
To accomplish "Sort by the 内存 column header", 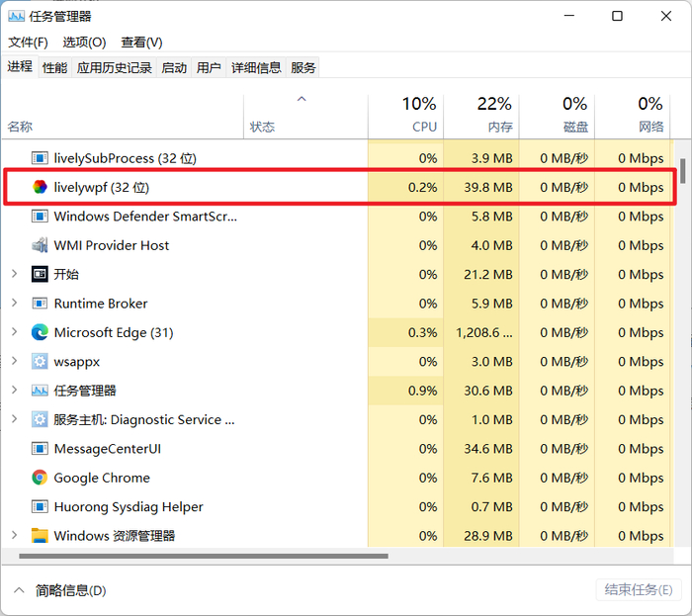I will [x=481, y=116].
